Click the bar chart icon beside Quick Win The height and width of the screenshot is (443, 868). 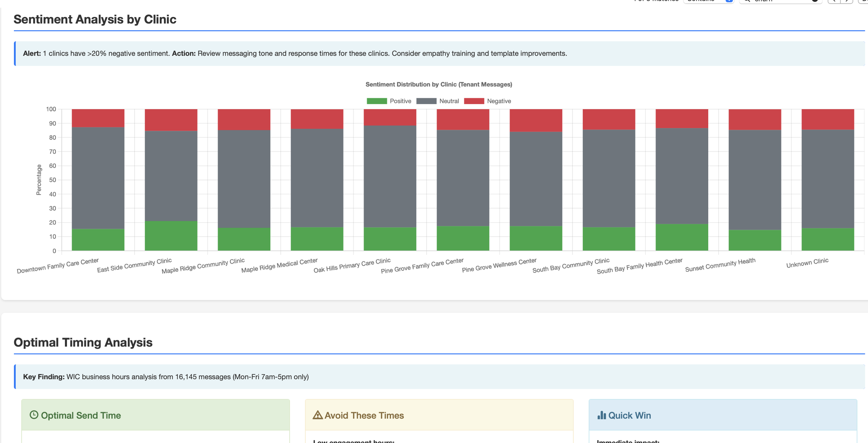601,415
